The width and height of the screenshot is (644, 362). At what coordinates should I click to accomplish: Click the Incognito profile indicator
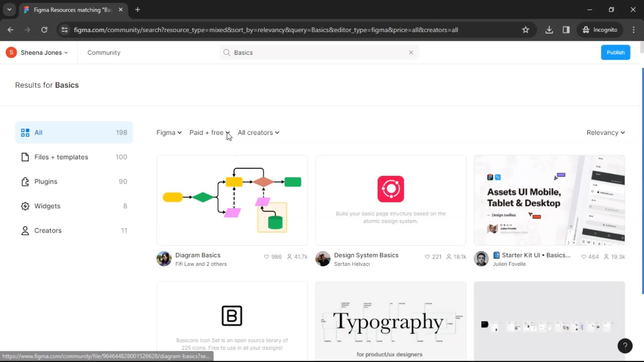coord(600,30)
